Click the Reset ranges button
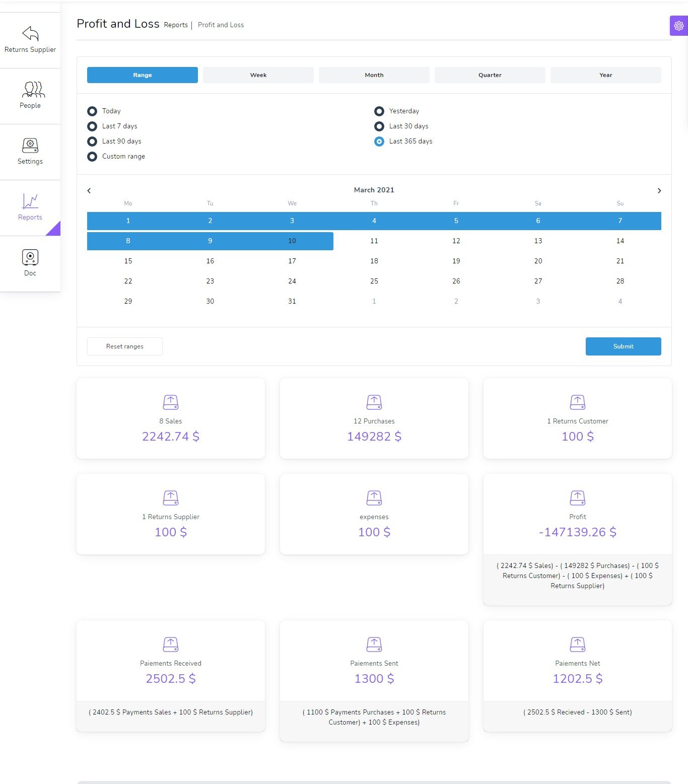Image resolution: width=688 pixels, height=784 pixels. pos(125,346)
